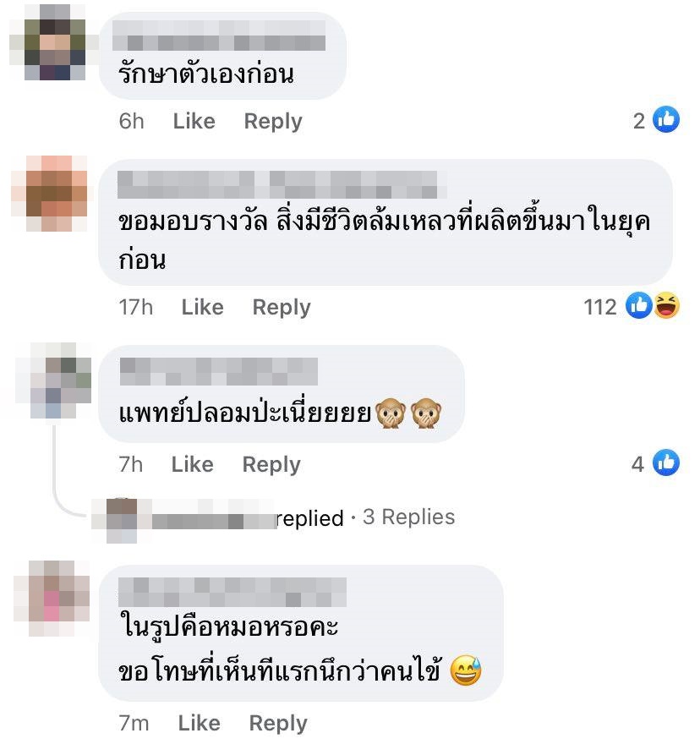This screenshot has height=755, width=700.
Task: Click the blue like reaction icon on first comment
Action: 666,120
